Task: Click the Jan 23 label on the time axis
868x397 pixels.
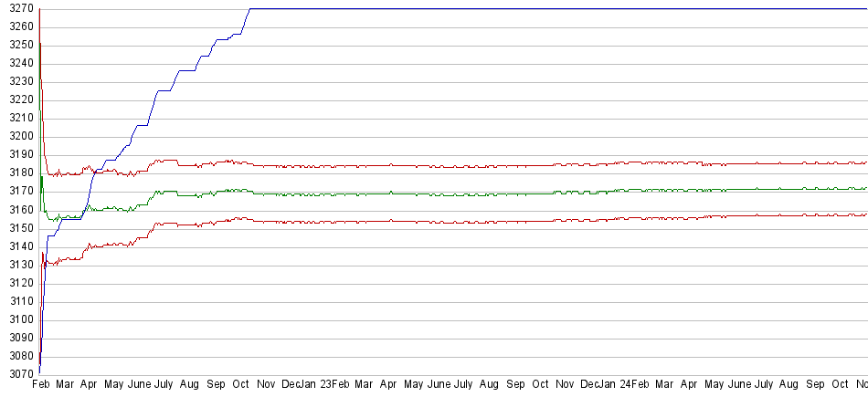Action: [316, 385]
